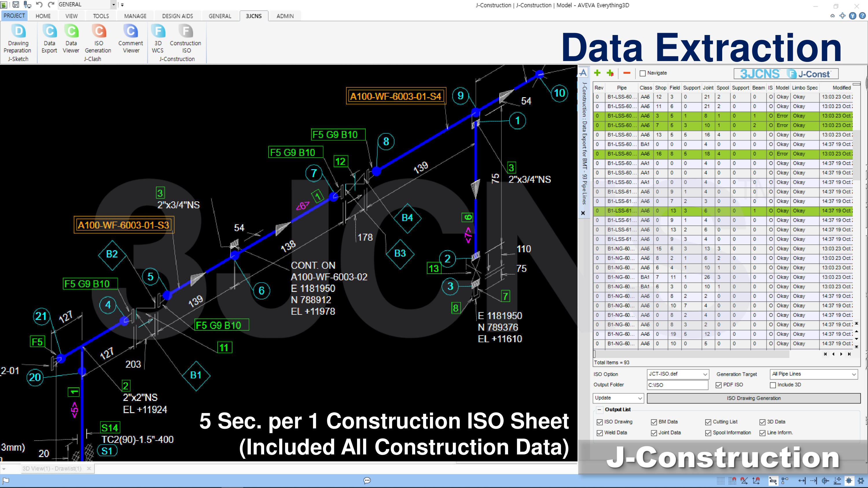Click the green add pipe plus icon
Screen dimensions: 868x488
597,73
